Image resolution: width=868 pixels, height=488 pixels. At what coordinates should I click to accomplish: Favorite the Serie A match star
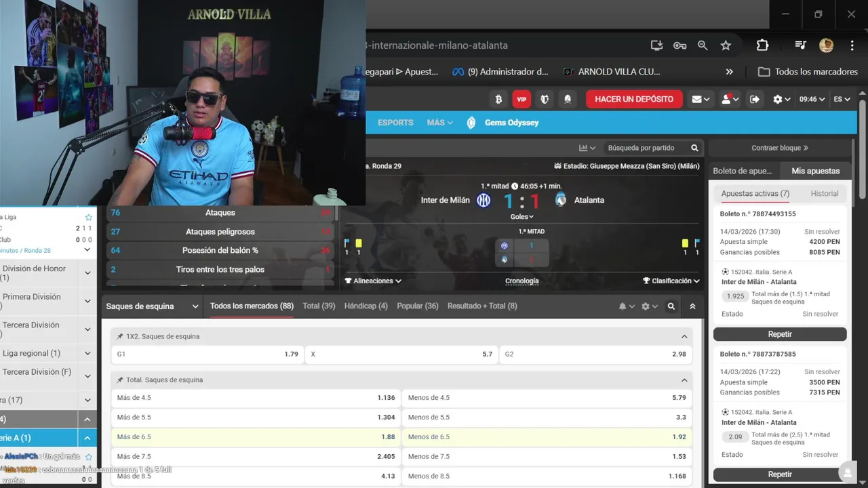point(88,457)
